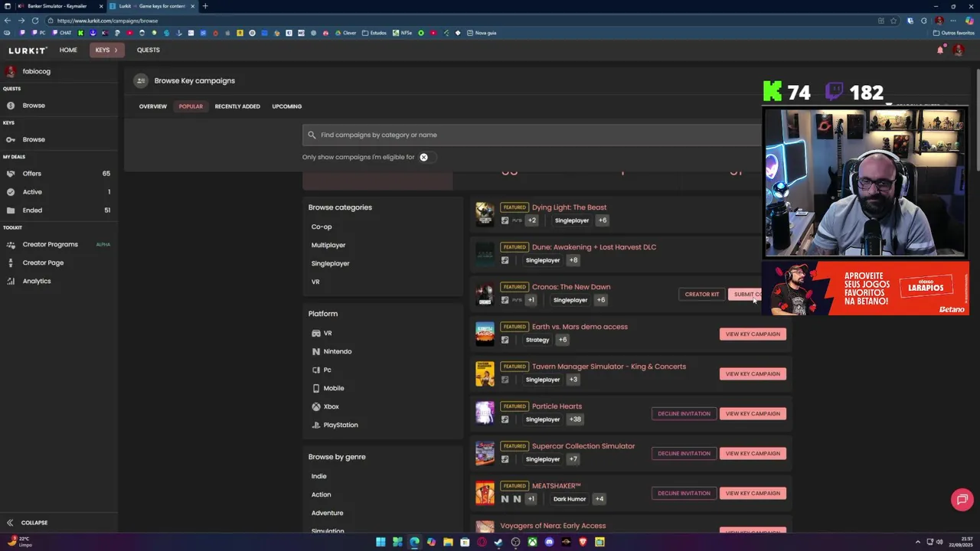Decline invitation for Supercar Collection Simulator
This screenshot has height=551, width=980.
point(684,453)
